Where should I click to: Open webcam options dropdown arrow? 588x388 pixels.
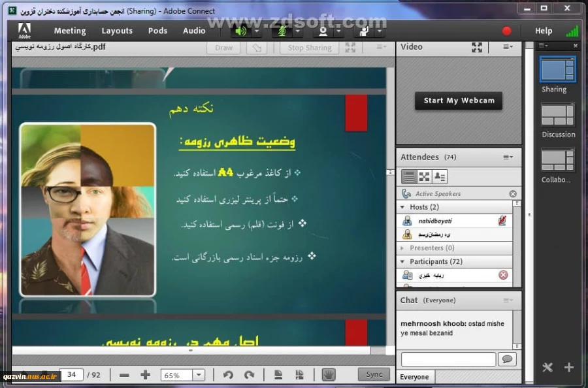coord(338,31)
